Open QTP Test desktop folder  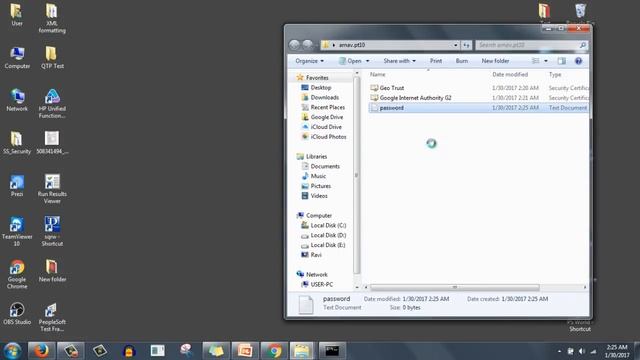[52, 58]
